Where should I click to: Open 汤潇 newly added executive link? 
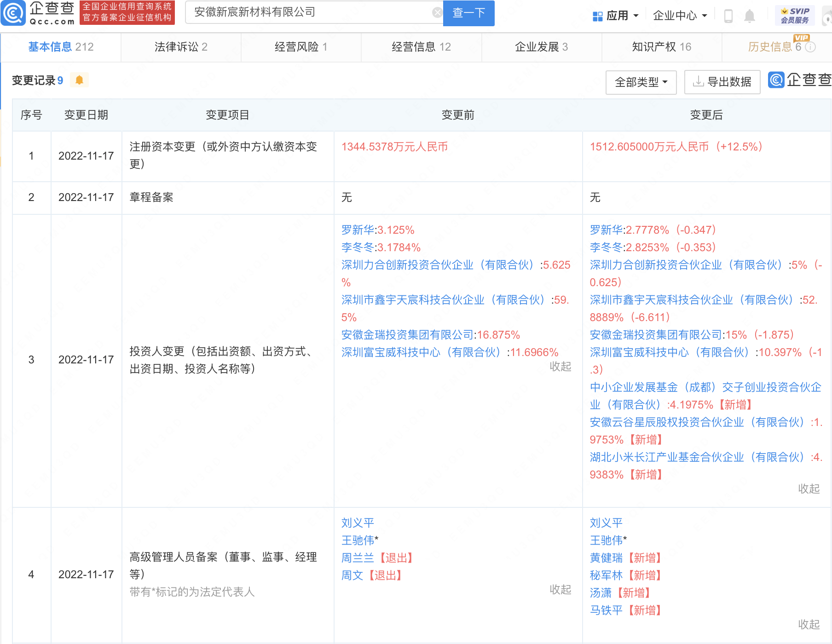coord(601,593)
